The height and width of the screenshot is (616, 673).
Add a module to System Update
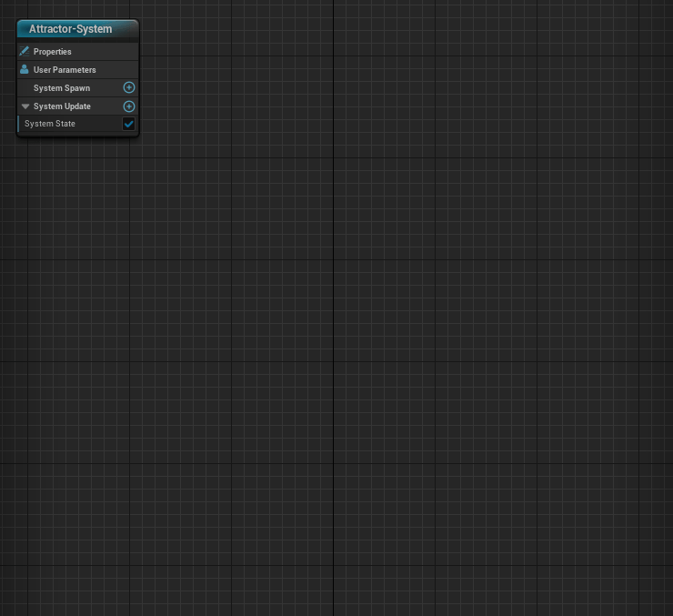tap(128, 106)
